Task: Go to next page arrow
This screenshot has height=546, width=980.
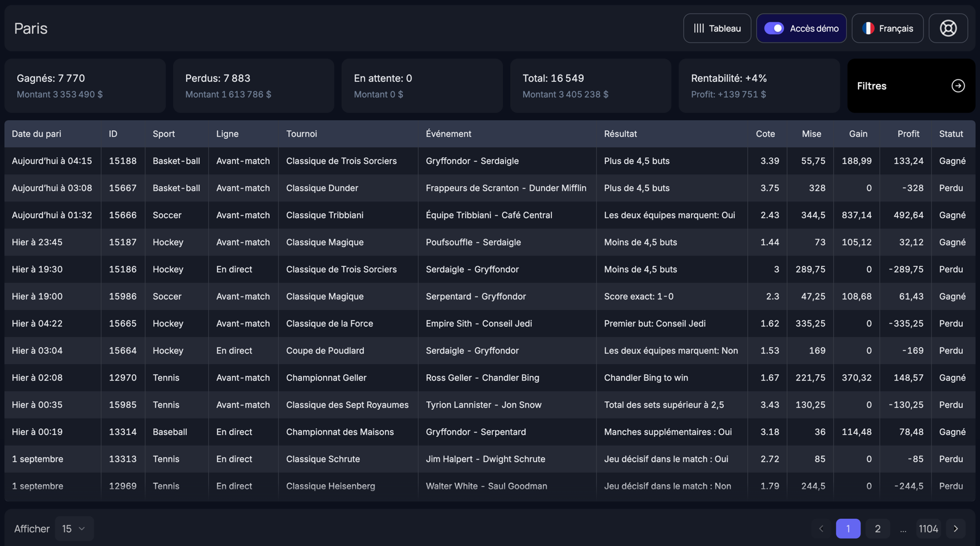Action: click(x=956, y=529)
